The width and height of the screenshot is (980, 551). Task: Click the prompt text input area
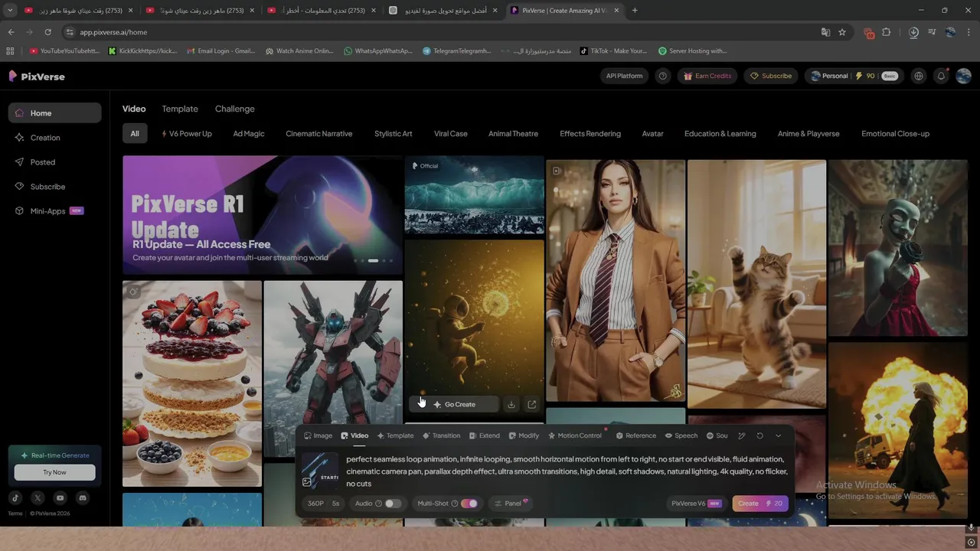pyautogui.click(x=567, y=471)
